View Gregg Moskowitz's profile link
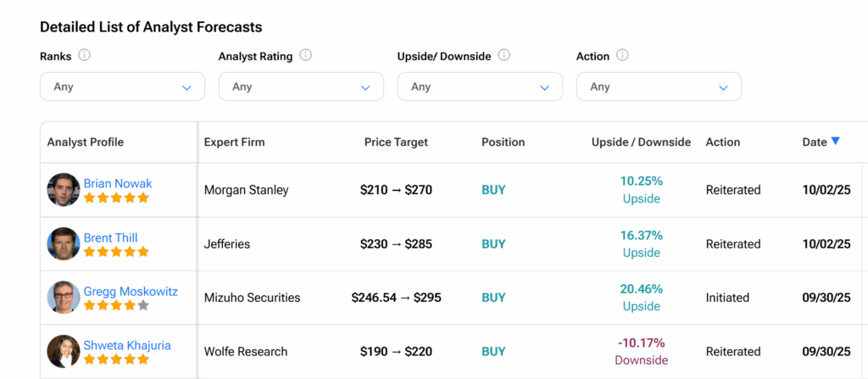Viewport: 868px width, 379px height. (131, 291)
